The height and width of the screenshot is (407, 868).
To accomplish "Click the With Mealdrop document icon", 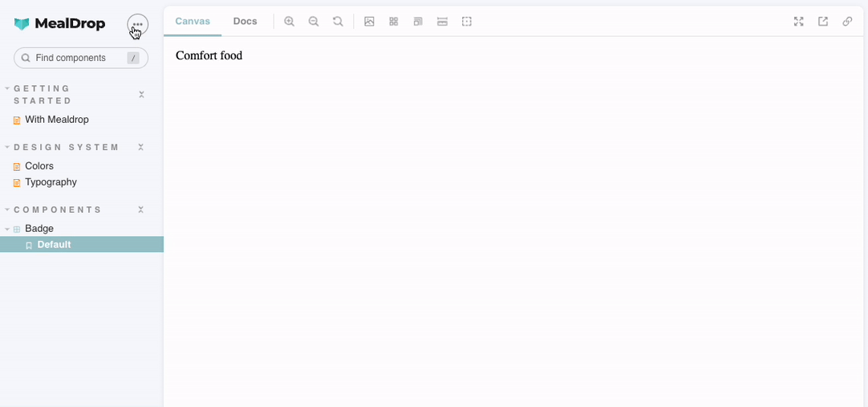I will 17,120.
